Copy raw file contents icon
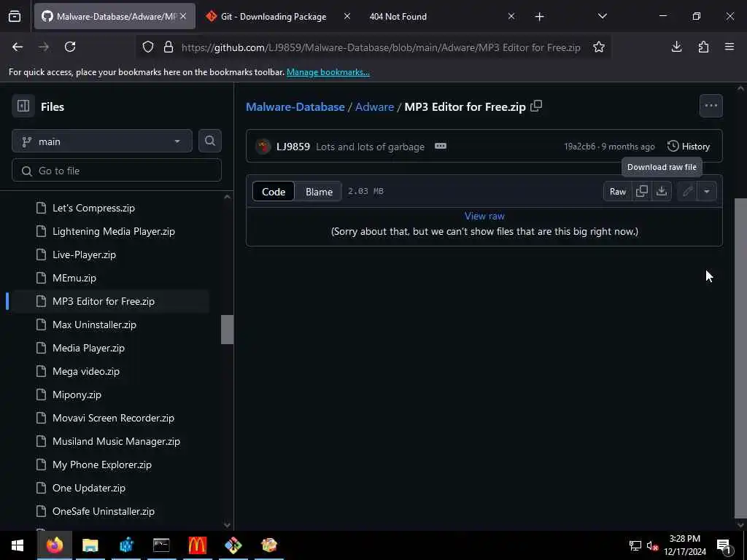The width and height of the screenshot is (747, 560). (x=642, y=191)
